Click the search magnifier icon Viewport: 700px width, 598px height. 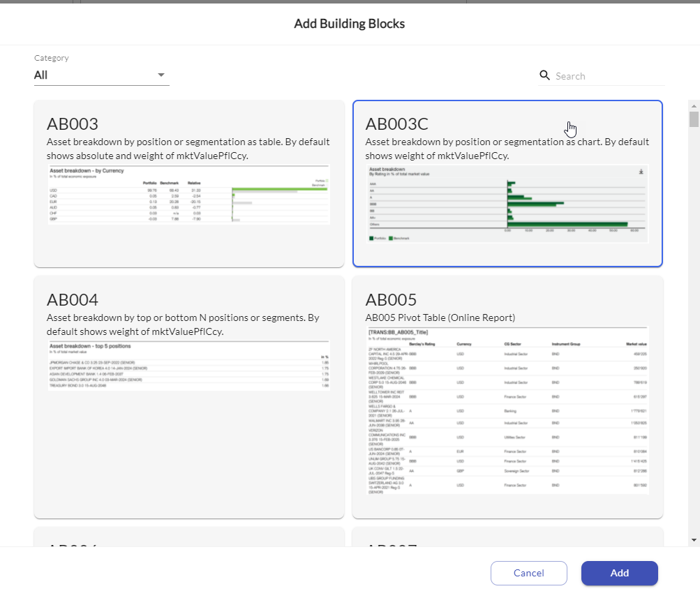(545, 75)
